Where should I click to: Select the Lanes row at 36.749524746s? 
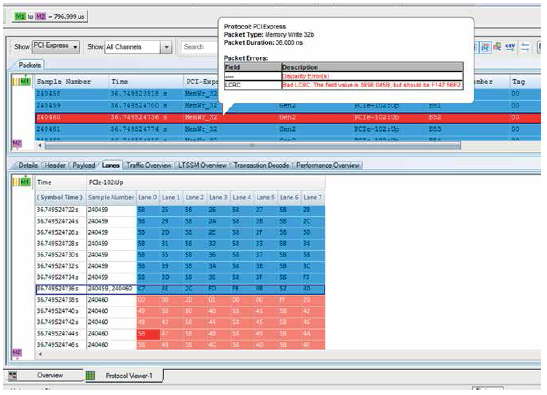(x=180, y=345)
